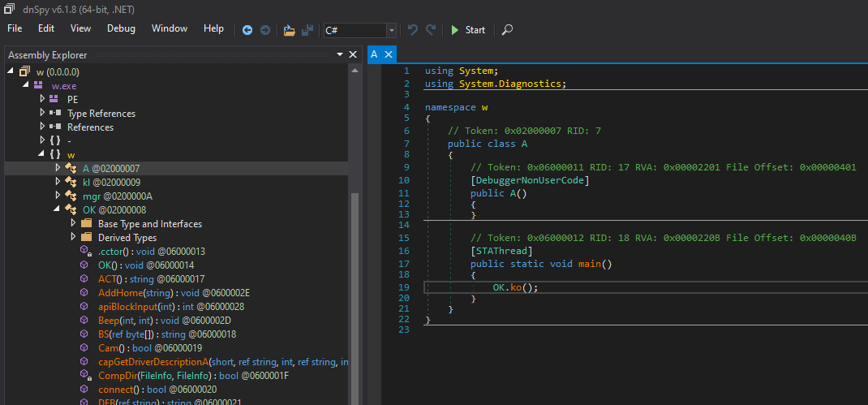Open the Window menu
Image resolution: width=868 pixels, height=405 pixels.
(x=169, y=28)
